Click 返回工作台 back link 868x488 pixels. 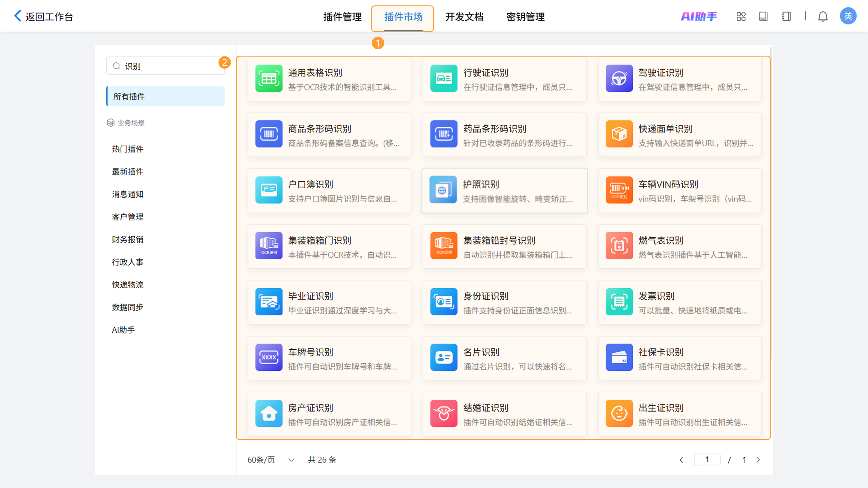point(44,17)
